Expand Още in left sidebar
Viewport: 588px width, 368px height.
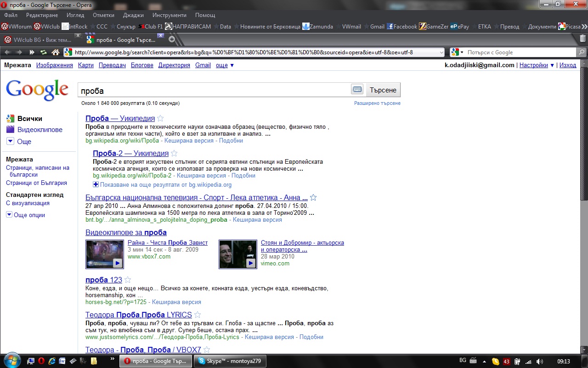coord(19,142)
